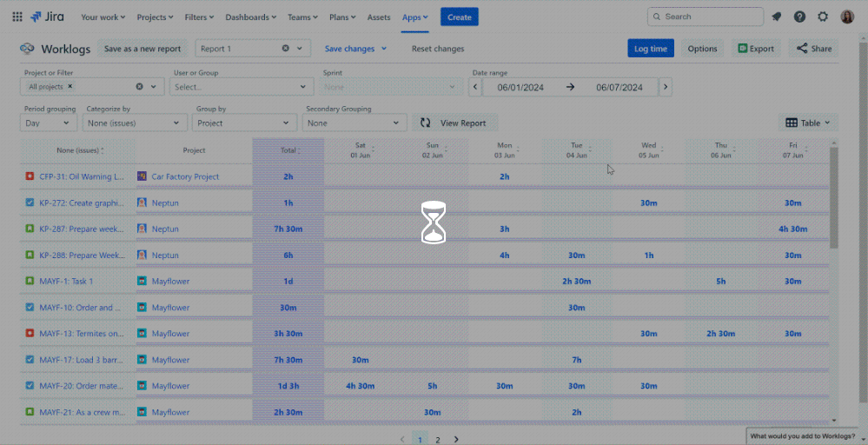
Task: Open the User or Group select
Action: (242, 87)
